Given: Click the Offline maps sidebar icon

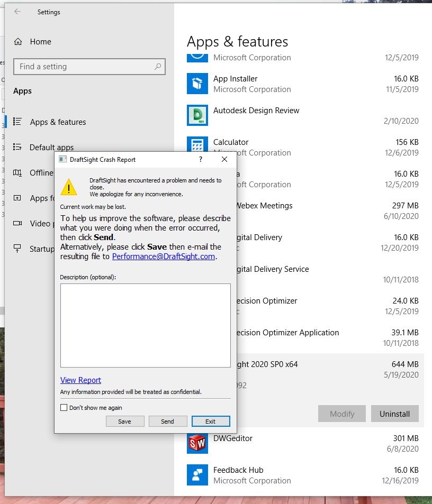Looking at the screenshot, I should click(17, 172).
